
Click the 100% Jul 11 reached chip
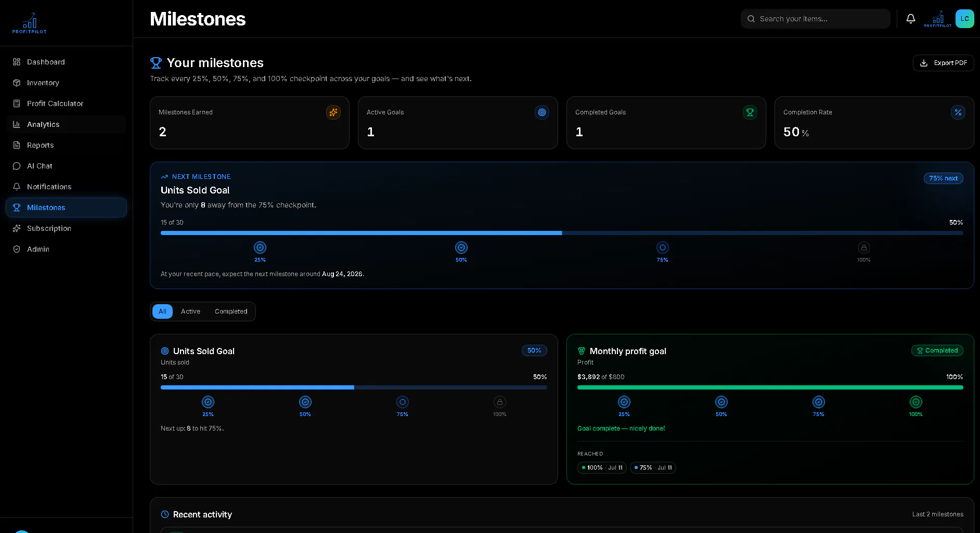(602, 467)
